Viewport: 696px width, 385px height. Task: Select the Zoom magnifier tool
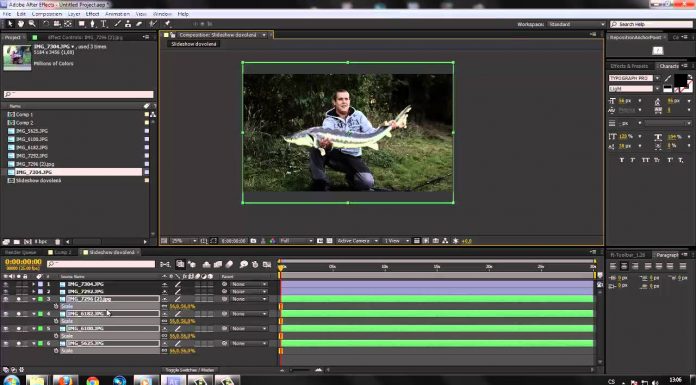[x=32, y=24]
